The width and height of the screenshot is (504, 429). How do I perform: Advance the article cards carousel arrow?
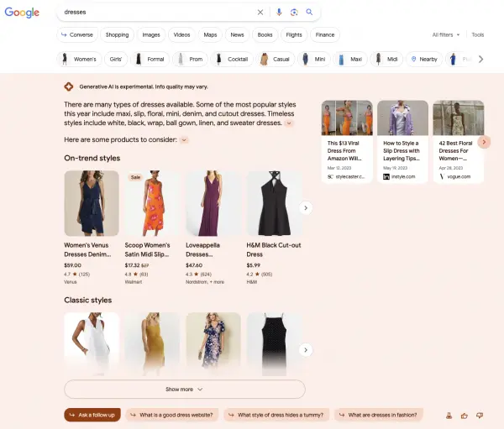click(x=484, y=142)
